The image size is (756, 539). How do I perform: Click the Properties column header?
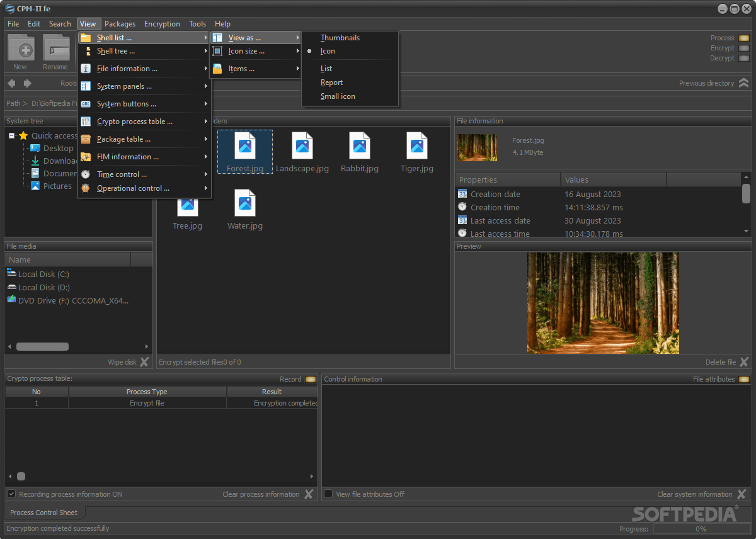pos(508,180)
